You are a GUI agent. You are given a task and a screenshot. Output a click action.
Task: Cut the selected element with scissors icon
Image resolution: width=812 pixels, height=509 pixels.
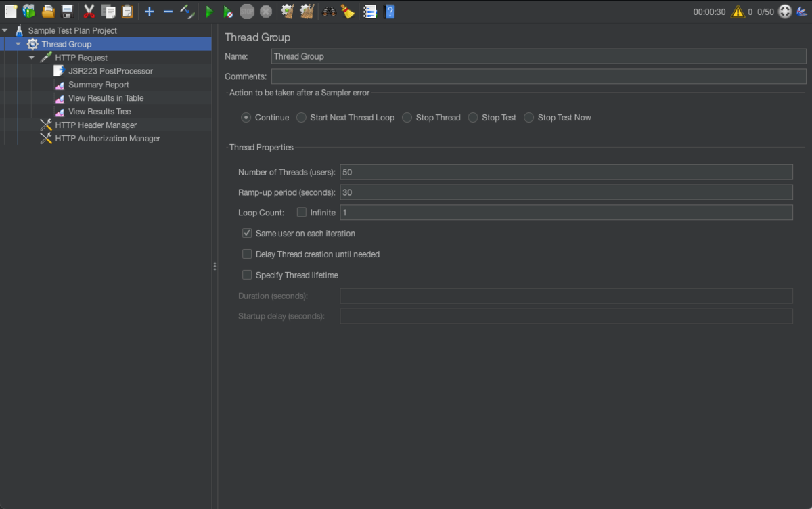(x=89, y=12)
